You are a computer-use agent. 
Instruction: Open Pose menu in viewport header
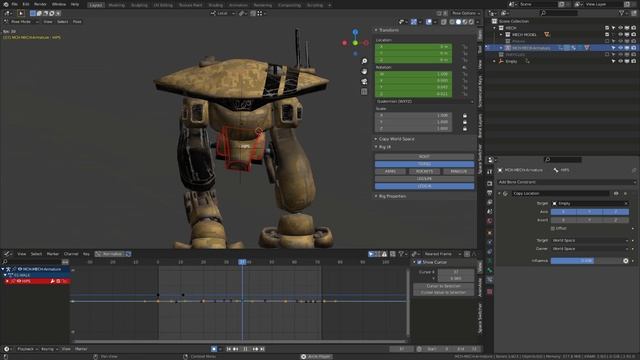click(77, 22)
